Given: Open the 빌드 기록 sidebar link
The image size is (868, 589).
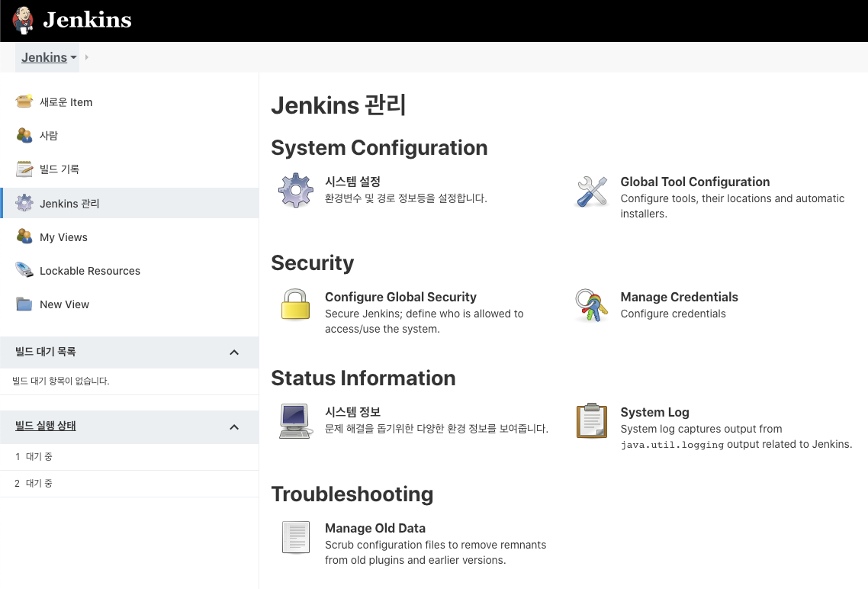Looking at the screenshot, I should (x=59, y=169).
